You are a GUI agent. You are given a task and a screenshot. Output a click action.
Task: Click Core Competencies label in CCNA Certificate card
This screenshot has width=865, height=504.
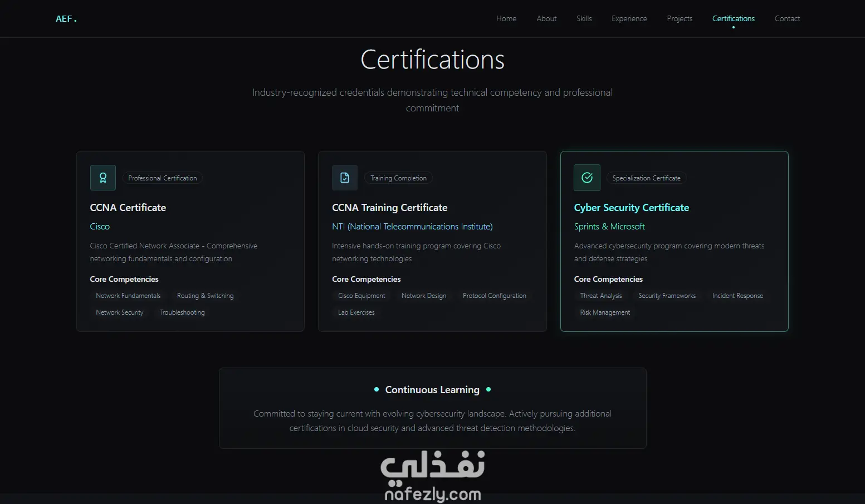pyautogui.click(x=124, y=279)
